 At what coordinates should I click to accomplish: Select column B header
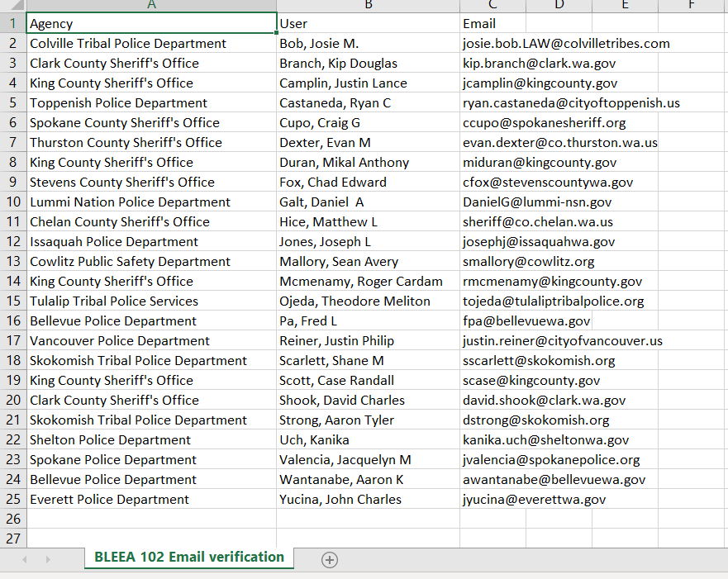(x=368, y=5)
